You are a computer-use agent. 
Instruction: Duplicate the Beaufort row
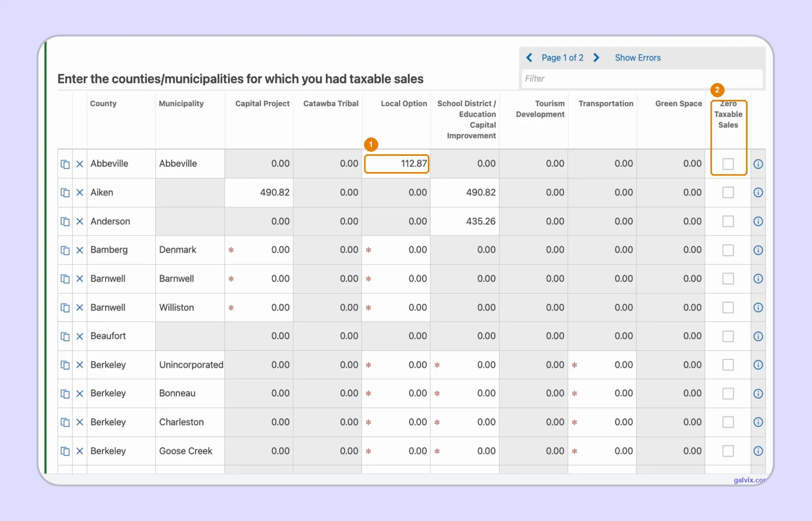coord(65,336)
